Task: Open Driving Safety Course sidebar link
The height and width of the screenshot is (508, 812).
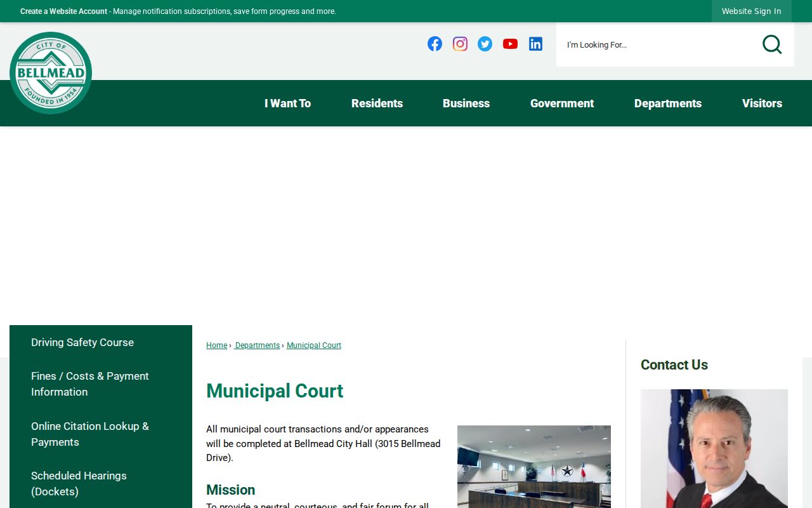Action: coord(101,342)
